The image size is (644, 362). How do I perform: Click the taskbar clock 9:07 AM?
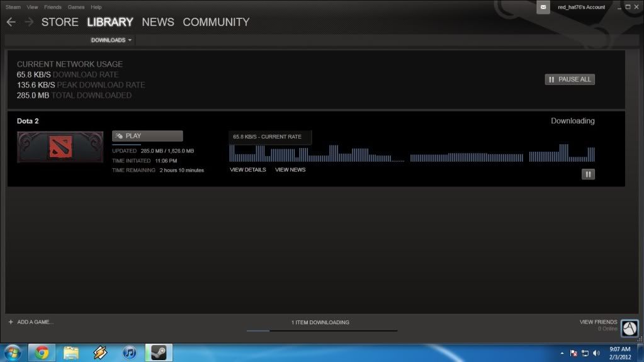tap(620, 349)
